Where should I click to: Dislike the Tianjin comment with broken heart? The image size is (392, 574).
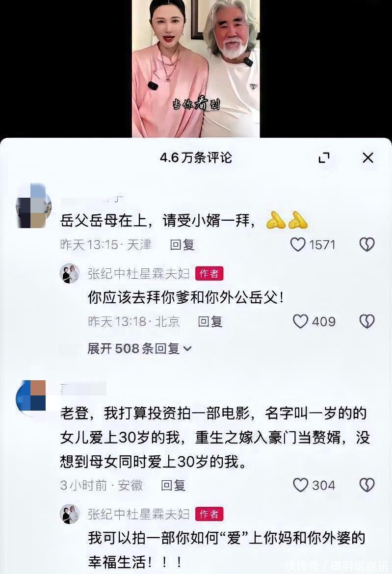click(367, 244)
